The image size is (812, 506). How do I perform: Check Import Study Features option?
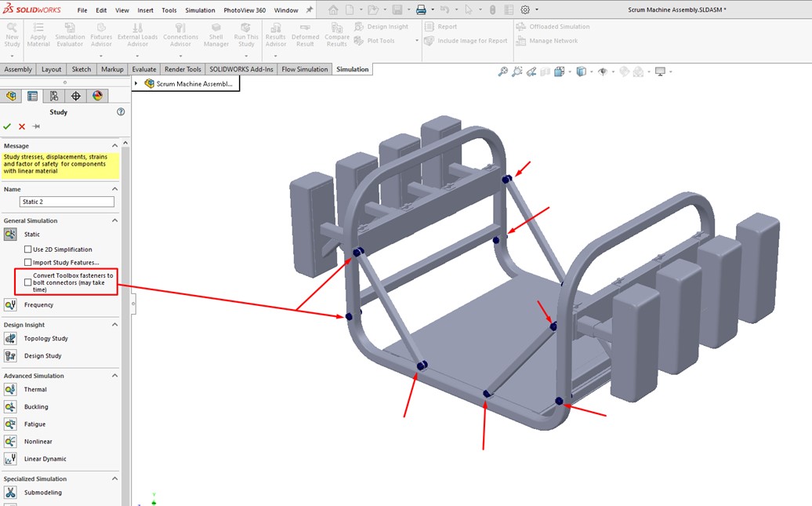tap(28, 263)
